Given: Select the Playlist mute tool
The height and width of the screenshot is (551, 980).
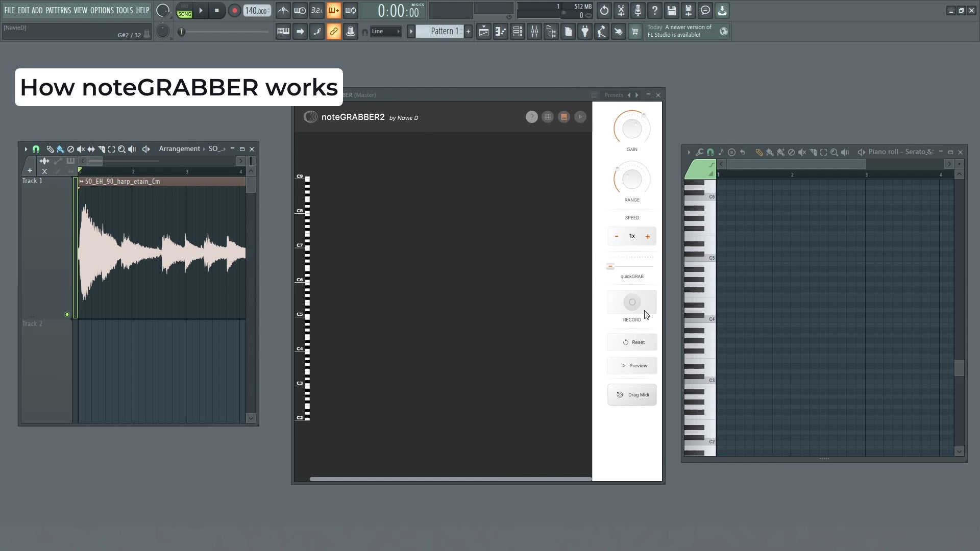Looking at the screenshot, I should [x=81, y=149].
